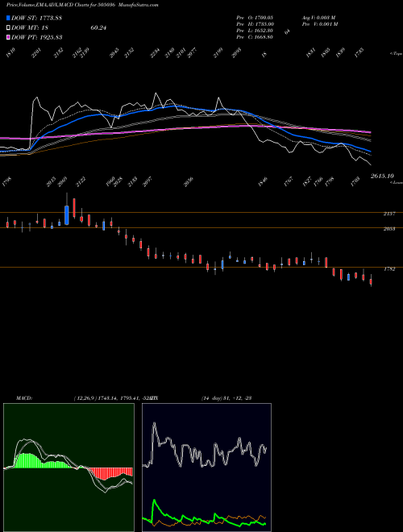Click the 'Avg V: 0.003 M' volume text

tap(319, 17)
